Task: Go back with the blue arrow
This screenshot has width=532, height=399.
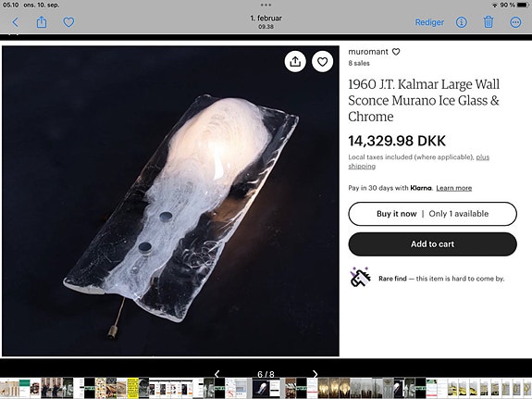Action: 16,22
